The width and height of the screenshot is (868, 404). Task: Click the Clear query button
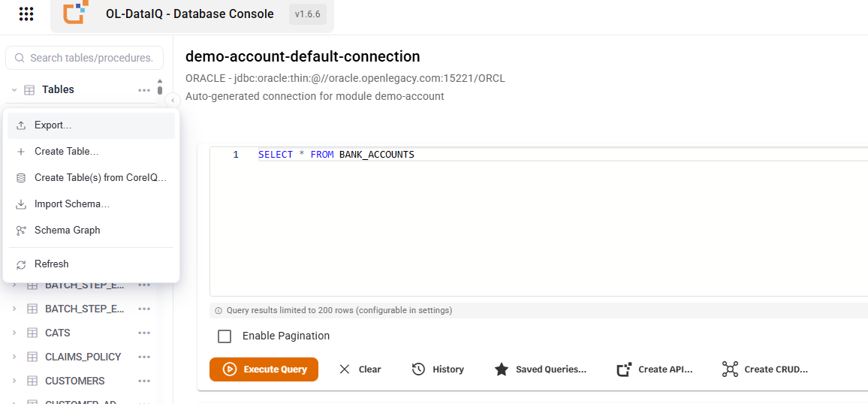(x=360, y=369)
